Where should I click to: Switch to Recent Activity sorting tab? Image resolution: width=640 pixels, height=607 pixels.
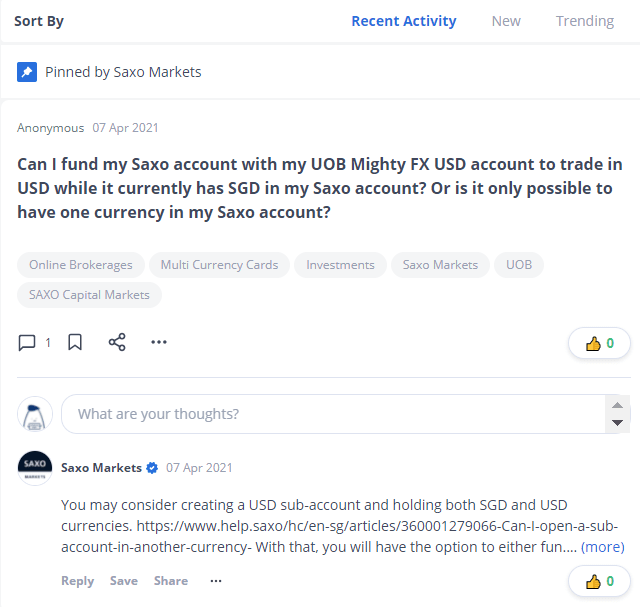click(404, 21)
